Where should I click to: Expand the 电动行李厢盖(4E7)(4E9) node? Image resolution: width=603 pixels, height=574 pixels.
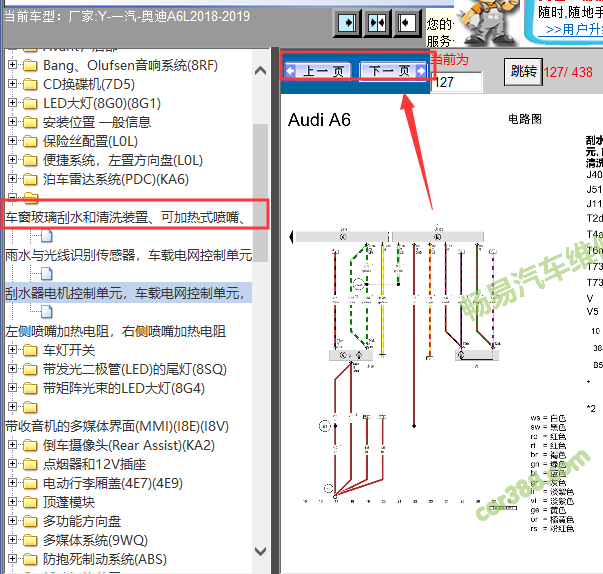tap(12, 483)
